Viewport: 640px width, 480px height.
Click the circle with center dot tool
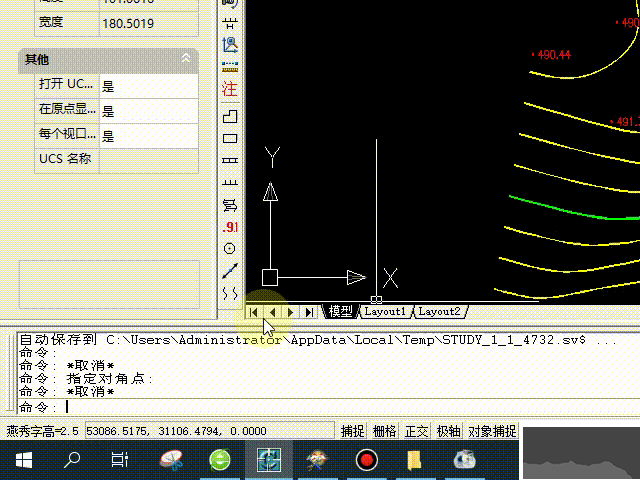(230, 248)
